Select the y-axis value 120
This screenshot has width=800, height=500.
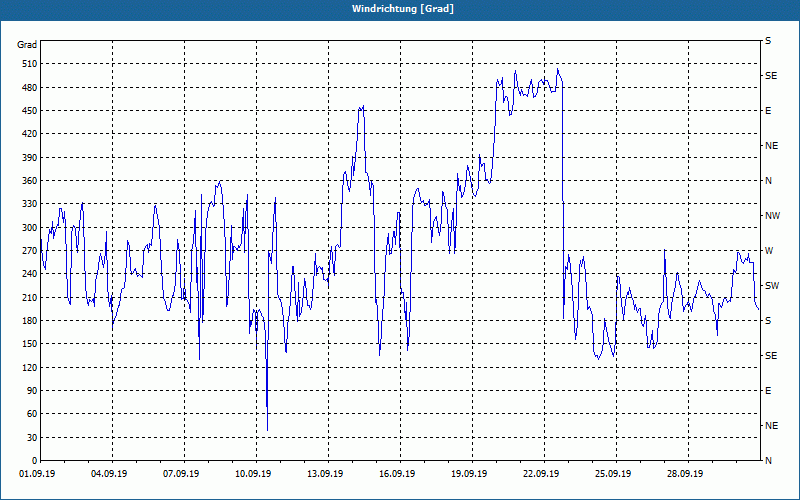[30, 367]
